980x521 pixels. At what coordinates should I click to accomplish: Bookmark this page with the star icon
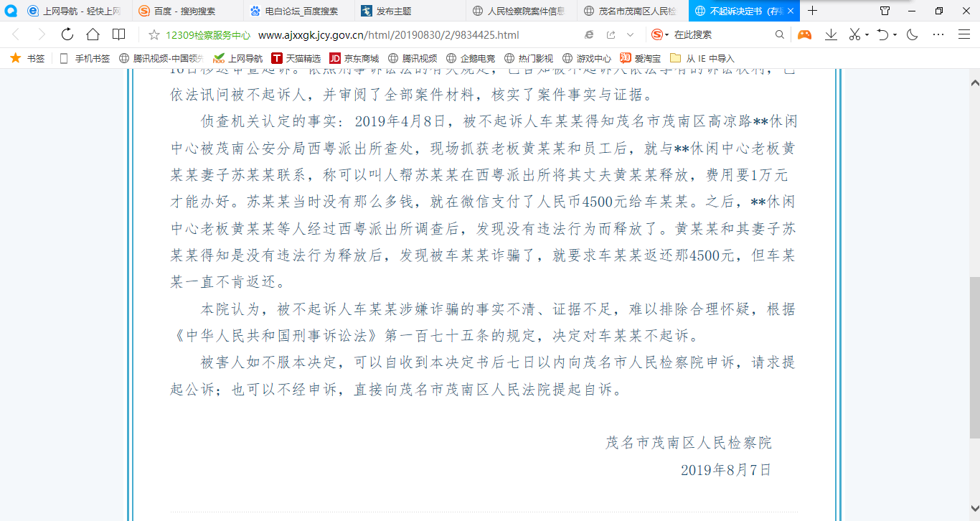coord(154,34)
